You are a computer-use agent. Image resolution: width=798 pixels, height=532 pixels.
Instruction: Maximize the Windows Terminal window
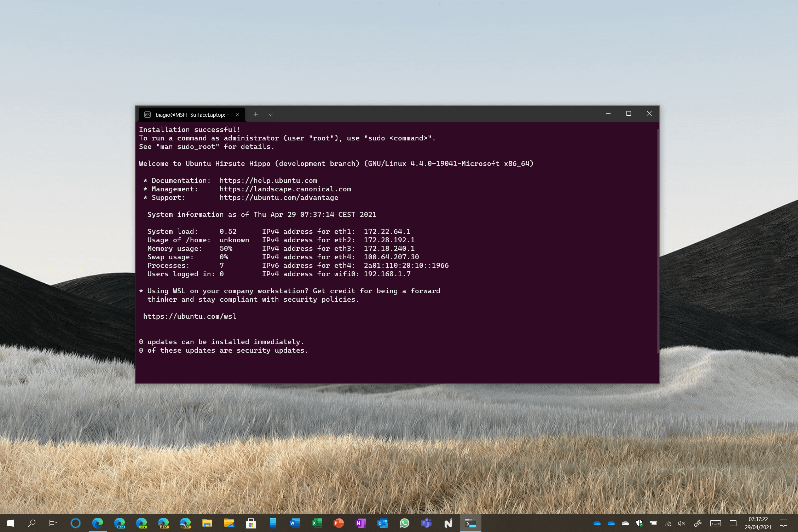(x=629, y=114)
